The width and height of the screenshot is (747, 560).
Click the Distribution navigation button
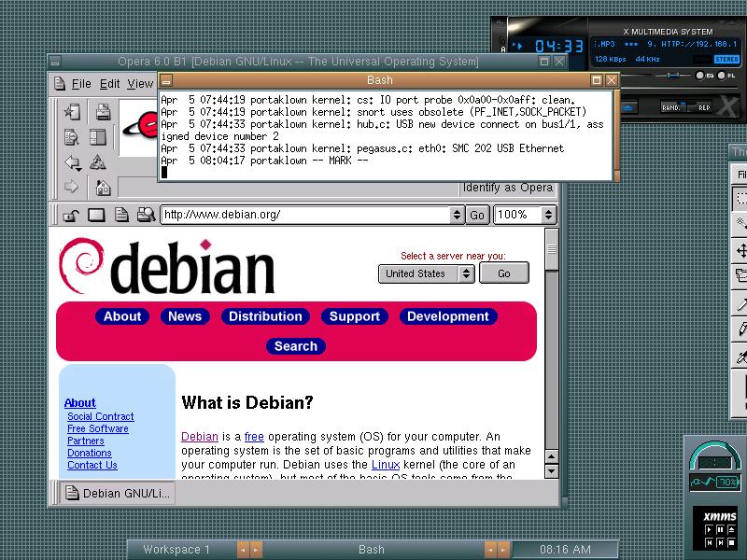click(265, 316)
